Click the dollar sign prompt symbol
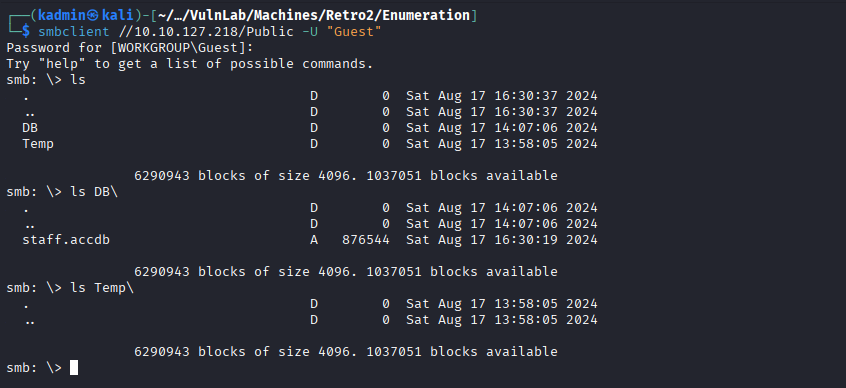This screenshot has height=388, width=846. coord(26,32)
